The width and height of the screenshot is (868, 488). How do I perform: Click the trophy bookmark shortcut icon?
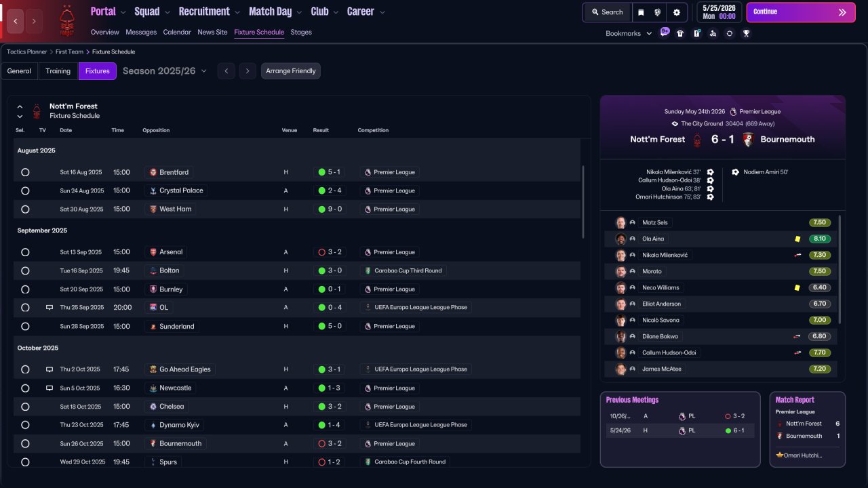coord(746,33)
